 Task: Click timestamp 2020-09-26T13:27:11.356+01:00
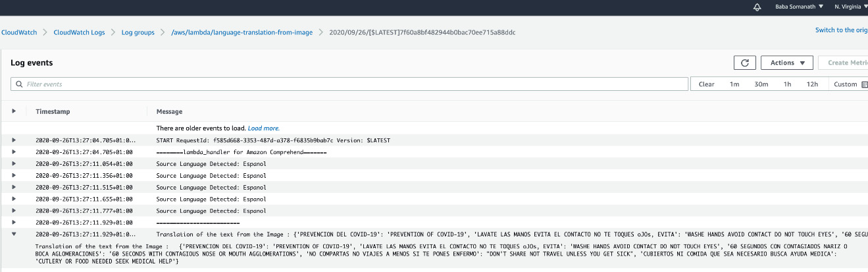click(84, 176)
